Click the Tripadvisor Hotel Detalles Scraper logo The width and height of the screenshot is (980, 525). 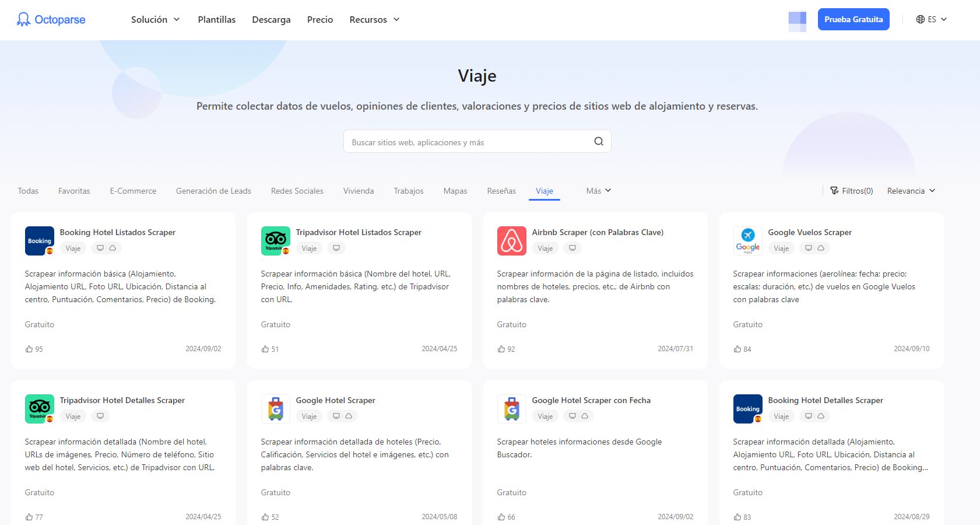pyautogui.click(x=40, y=409)
